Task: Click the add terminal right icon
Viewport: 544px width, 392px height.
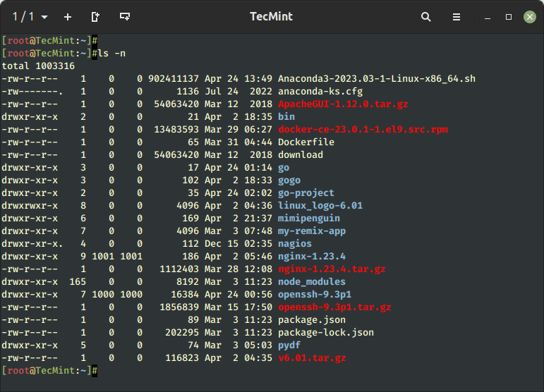Action: 96,16
